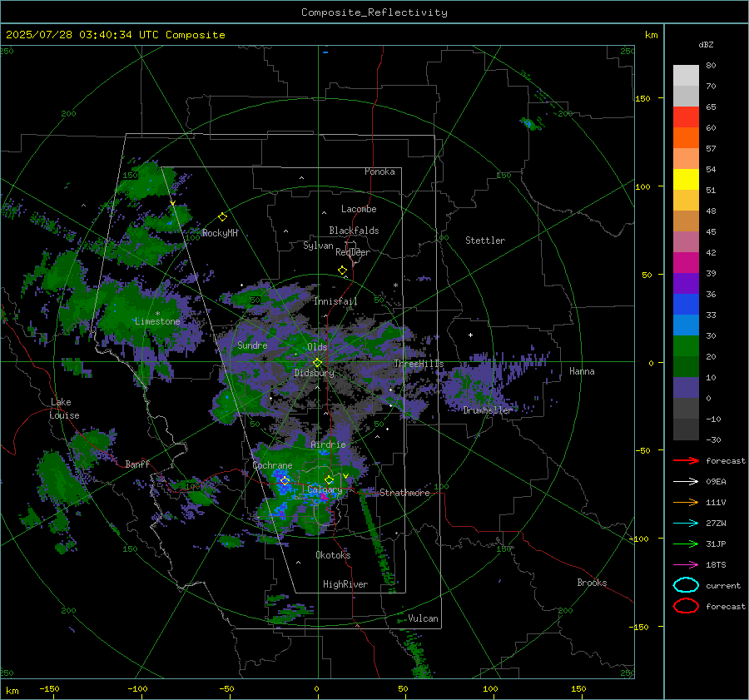Click the current legend label

tap(723, 586)
